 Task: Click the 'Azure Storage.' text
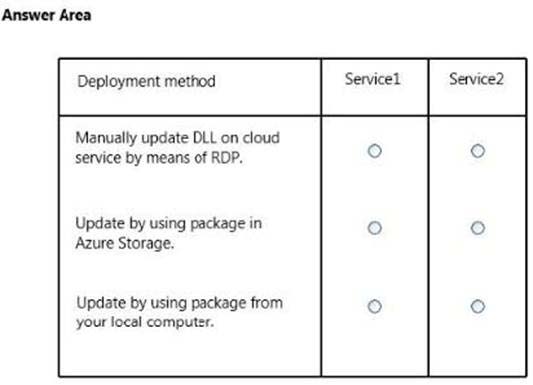[x=125, y=243]
